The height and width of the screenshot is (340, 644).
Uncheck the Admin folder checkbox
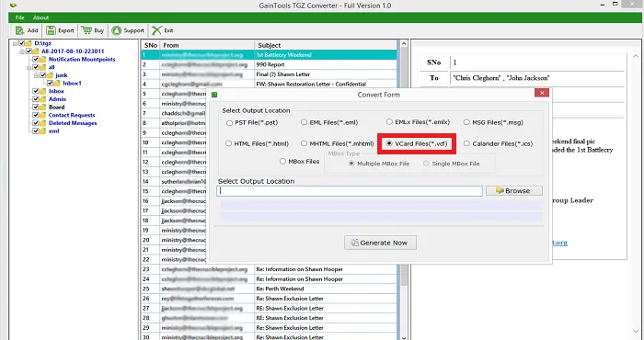pos(36,99)
